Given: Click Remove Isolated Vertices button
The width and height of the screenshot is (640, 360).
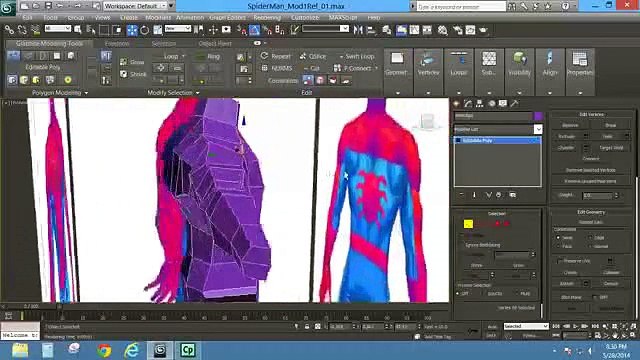Looking at the screenshot, I should click(x=591, y=170).
